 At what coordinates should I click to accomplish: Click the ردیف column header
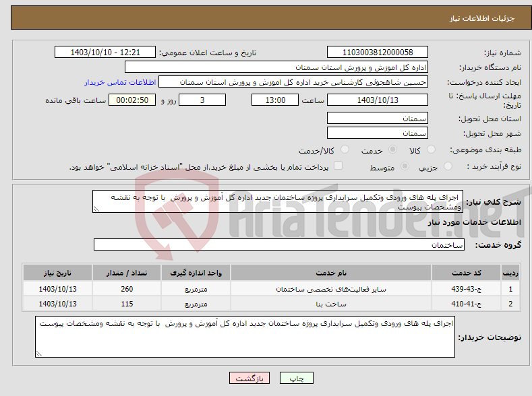[x=510, y=273]
